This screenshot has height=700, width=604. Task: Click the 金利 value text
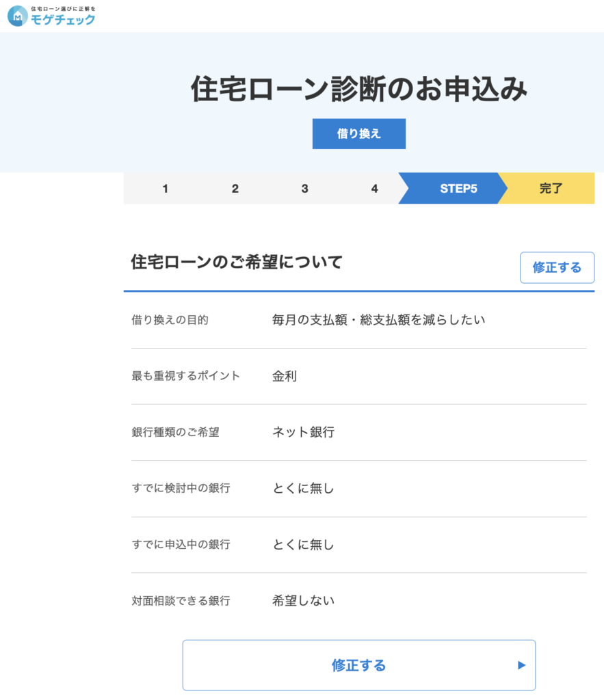click(285, 376)
